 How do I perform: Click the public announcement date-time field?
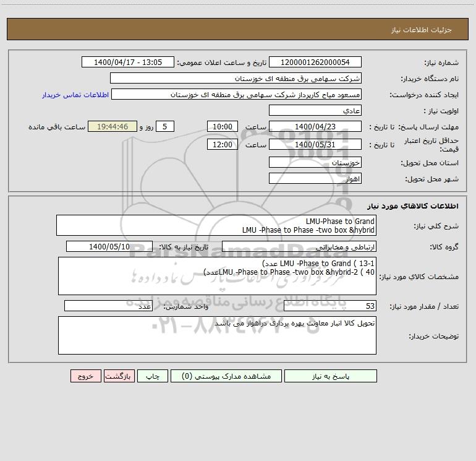pyautogui.click(x=128, y=62)
